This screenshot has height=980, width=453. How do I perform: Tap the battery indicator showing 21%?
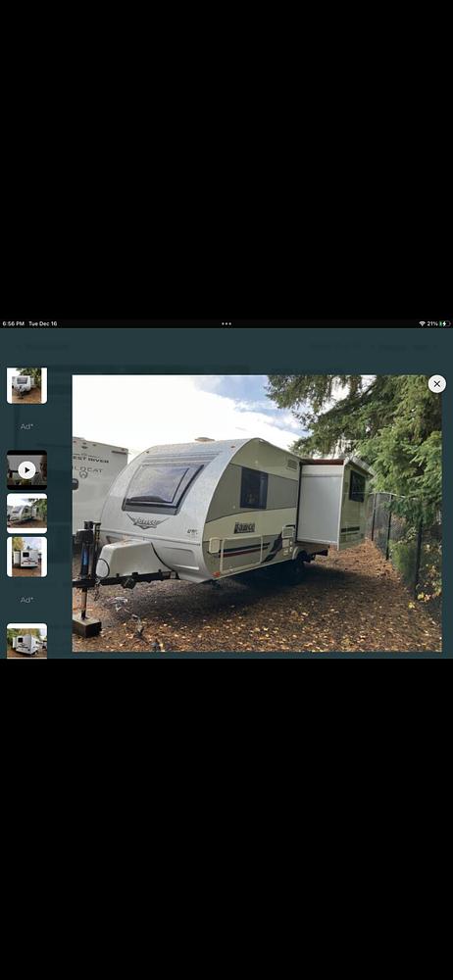coord(439,323)
